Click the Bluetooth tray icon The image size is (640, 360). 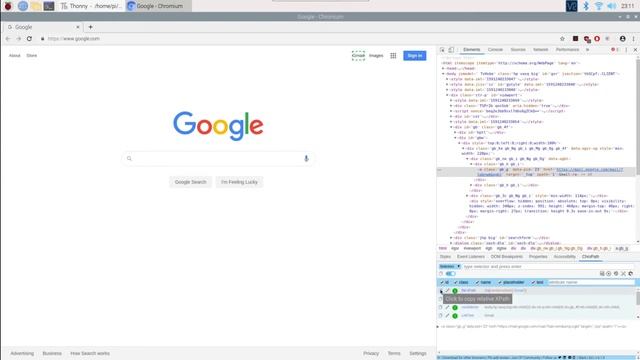pos(586,6)
